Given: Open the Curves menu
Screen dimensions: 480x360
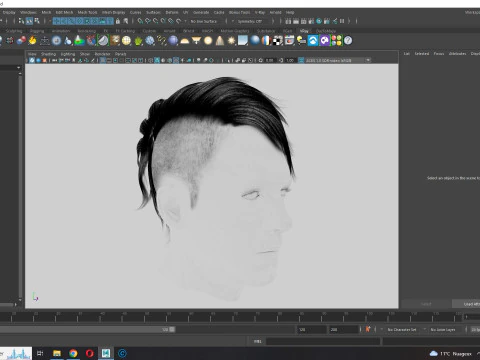Looking at the screenshot, I should click(135, 12).
